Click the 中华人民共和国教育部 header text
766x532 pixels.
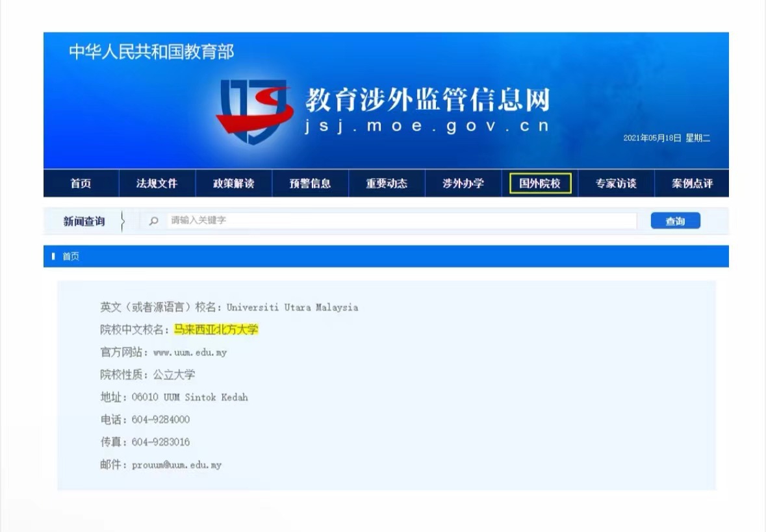pyautogui.click(x=151, y=52)
